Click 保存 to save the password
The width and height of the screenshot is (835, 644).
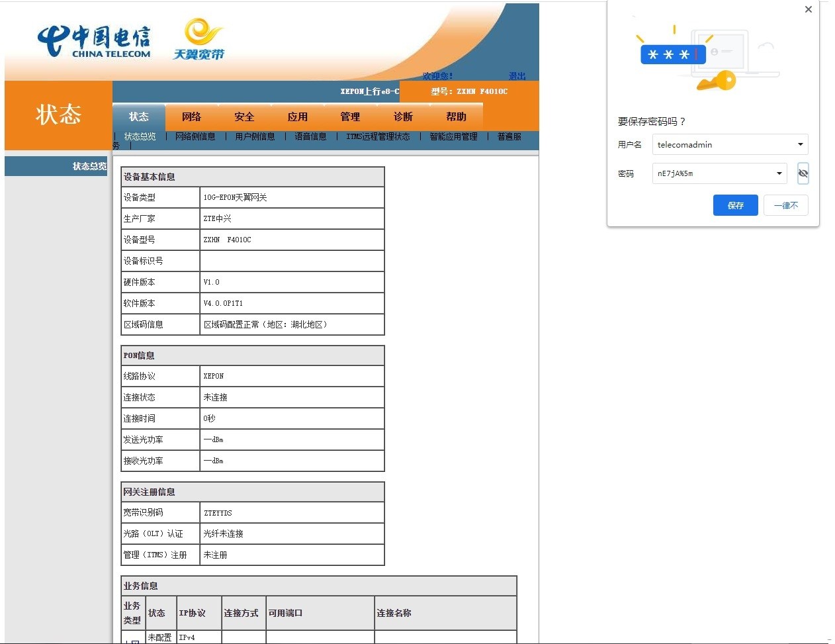[x=735, y=205]
